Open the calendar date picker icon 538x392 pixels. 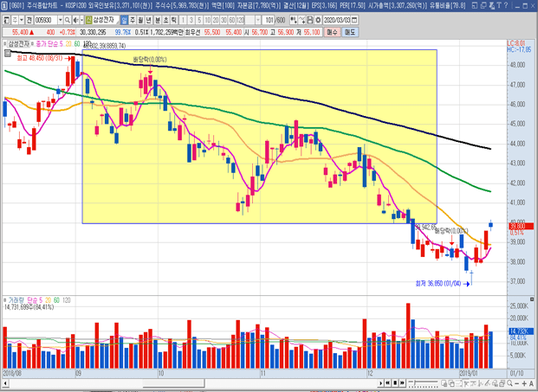pyautogui.click(x=355, y=19)
